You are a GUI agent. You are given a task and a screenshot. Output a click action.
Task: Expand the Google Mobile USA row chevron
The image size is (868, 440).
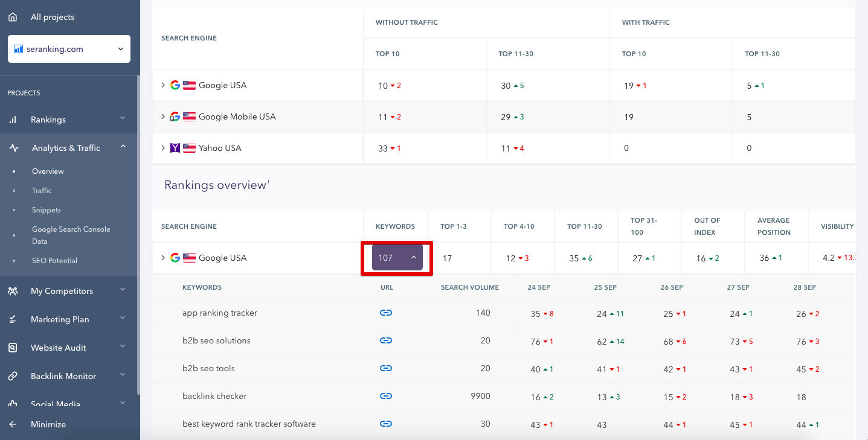163,116
